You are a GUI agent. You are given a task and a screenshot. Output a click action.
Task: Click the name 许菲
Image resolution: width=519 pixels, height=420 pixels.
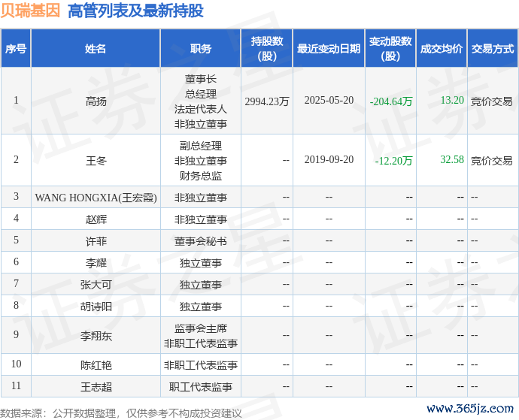[96, 241]
